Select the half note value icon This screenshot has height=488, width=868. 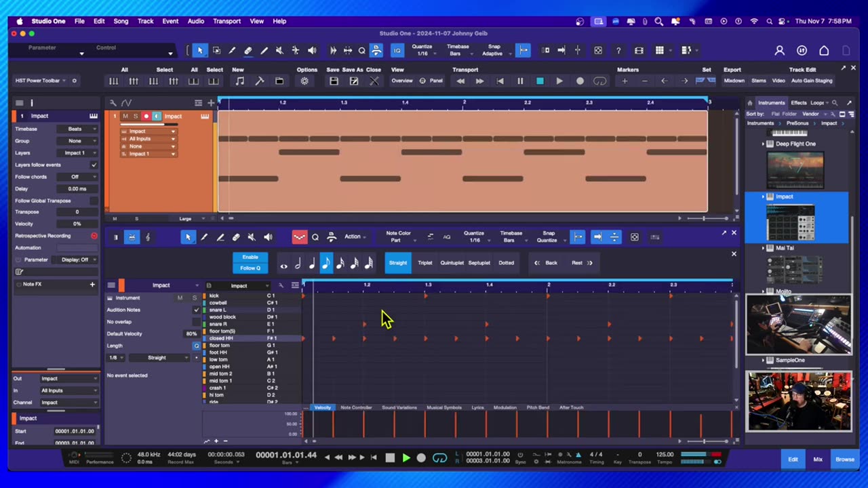click(298, 263)
